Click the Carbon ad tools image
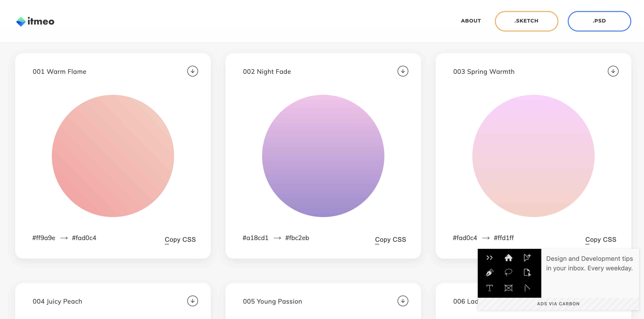 tap(509, 273)
